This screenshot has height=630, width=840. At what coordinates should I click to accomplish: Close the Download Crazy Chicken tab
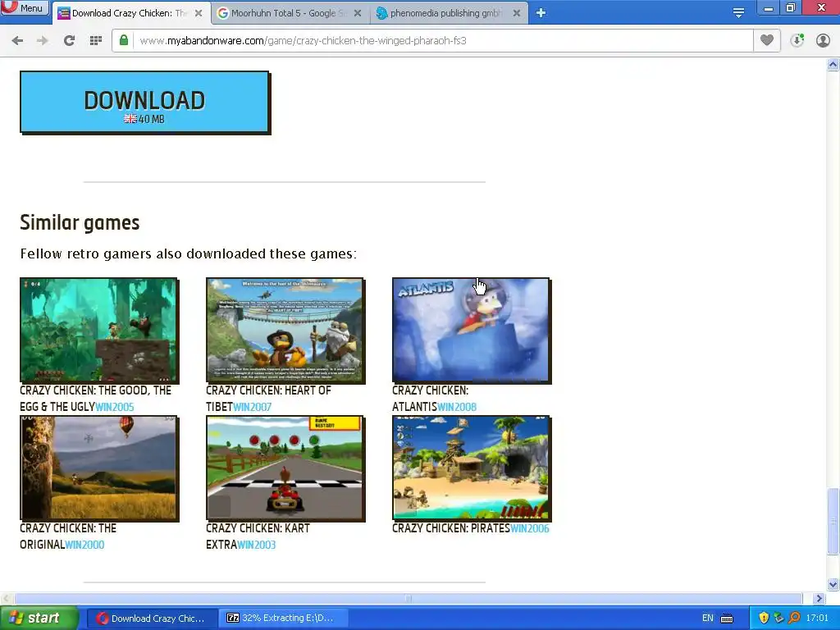pyautogui.click(x=199, y=13)
